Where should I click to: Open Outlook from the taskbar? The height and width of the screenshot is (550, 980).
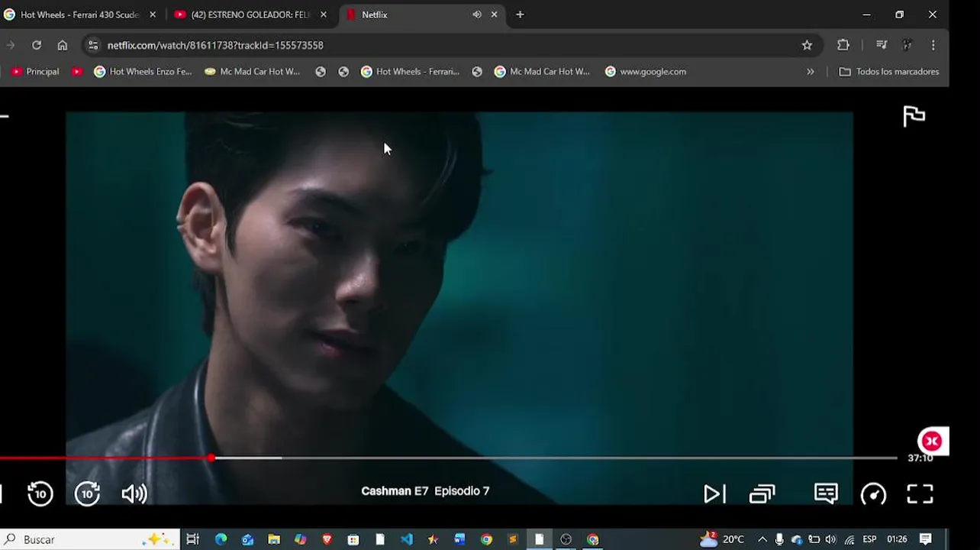(247, 539)
